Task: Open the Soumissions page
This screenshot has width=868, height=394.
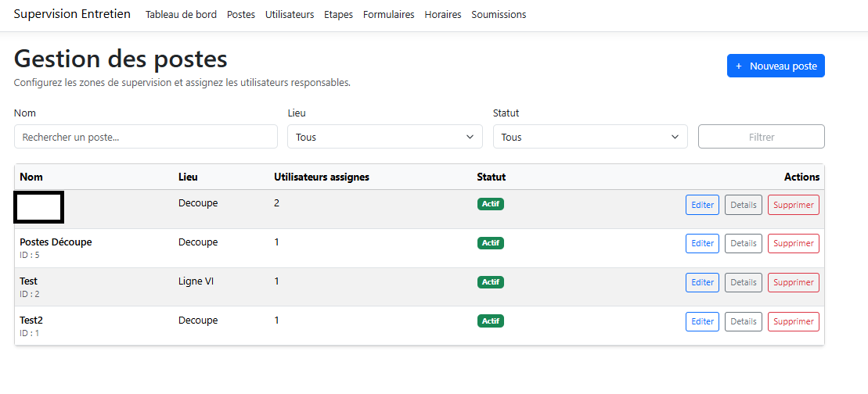Action: 499,15
